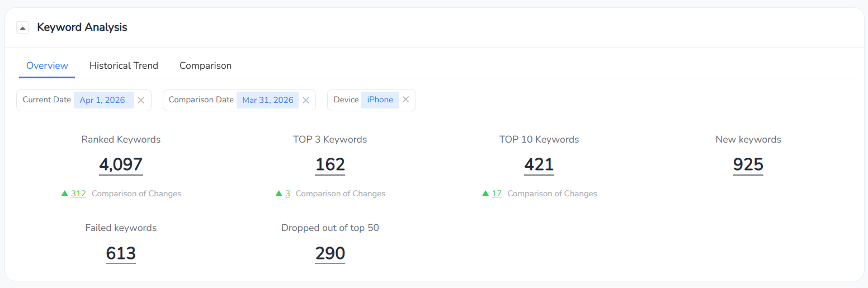Clear the iPhone device filter X
The image size is (868, 288).
tap(405, 100)
